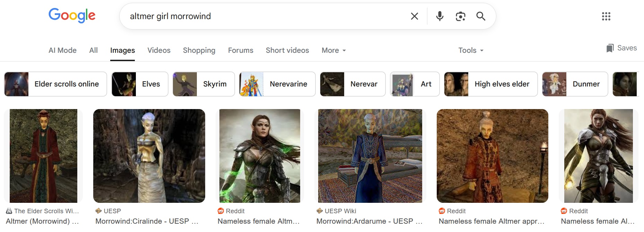Switch to AI Mode tab
This screenshot has height=232, width=644.
pos(62,50)
